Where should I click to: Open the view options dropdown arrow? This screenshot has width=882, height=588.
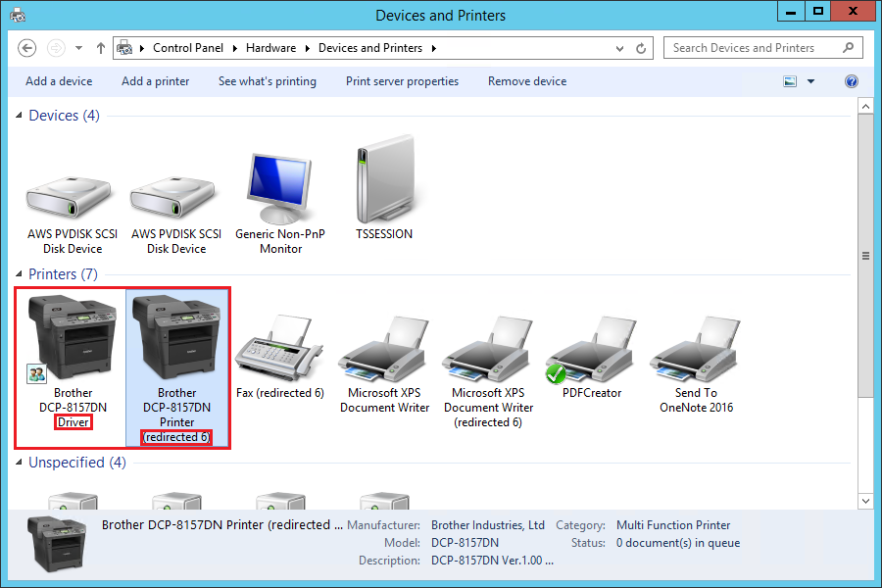point(810,81)
